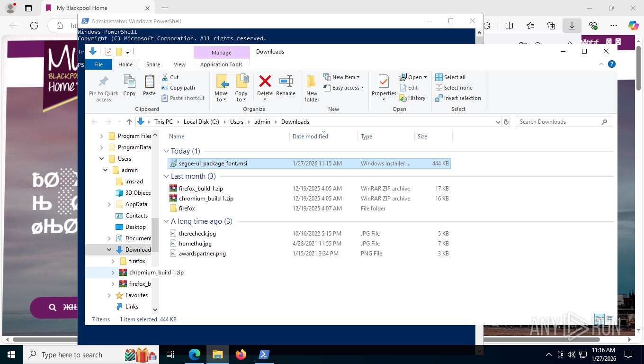Viewport: 644px width, 364px height.
Task: Click Local Disk (C:) breadcrumb
Action: click(x=201, y=122)
